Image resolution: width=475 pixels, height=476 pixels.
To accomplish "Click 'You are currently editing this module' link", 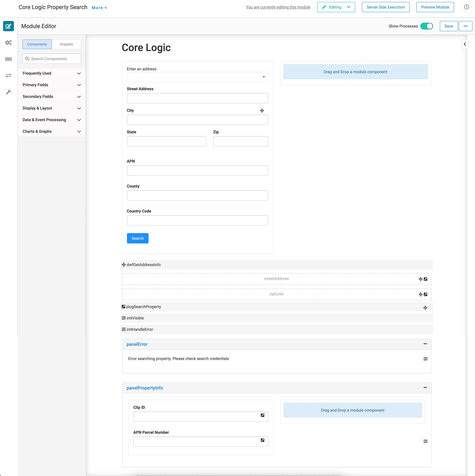I will (278, 7).
